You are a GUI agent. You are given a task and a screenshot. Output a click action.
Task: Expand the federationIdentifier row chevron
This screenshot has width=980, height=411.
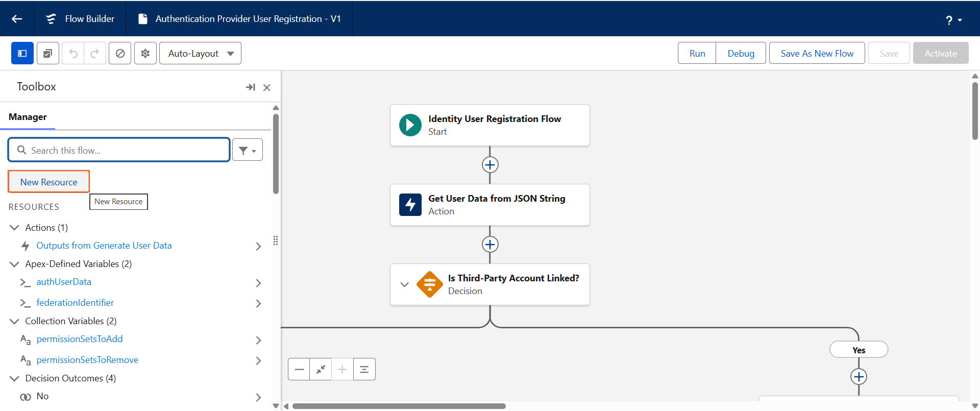point(258,303)
